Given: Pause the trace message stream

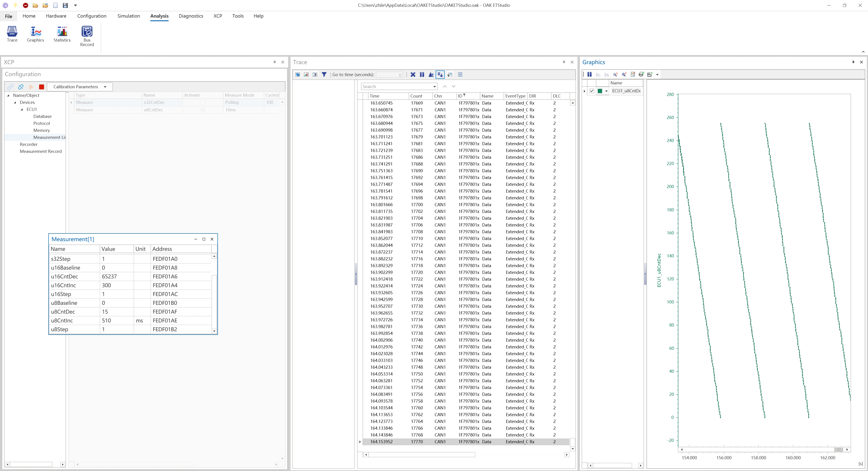Looking at the screenshot, I should 422,75.
